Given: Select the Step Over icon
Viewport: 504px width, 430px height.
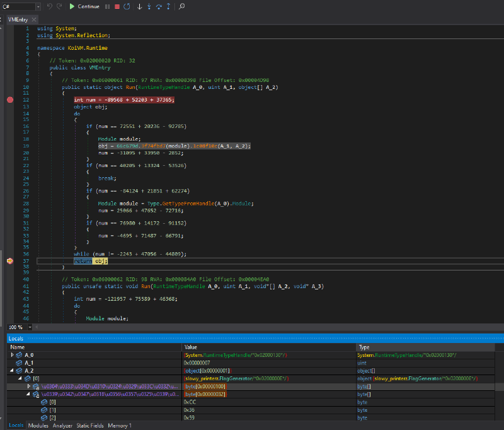Looking at the screenshot, I should pos(159,6).
